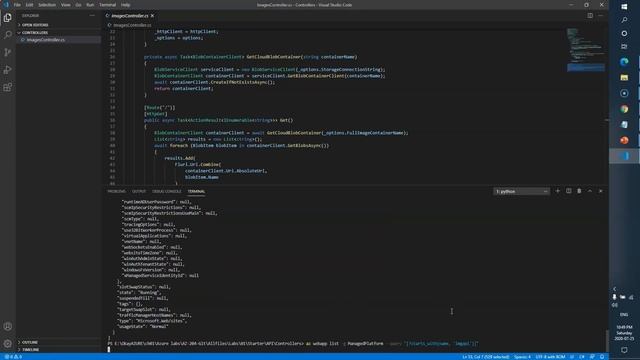Kill terminal with trash icon
Image resolution: width=640 pixels, height=360 pixels.
(x=579, y=191)
